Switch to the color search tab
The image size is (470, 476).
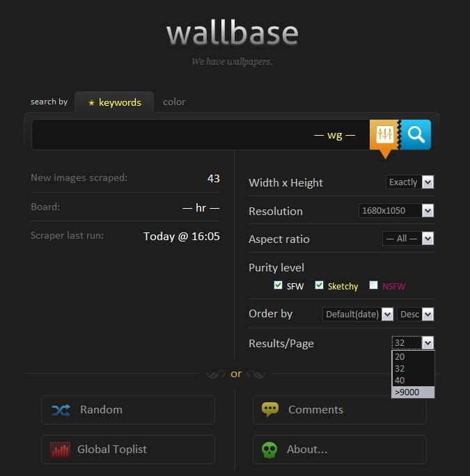click(x=174, y=102)
